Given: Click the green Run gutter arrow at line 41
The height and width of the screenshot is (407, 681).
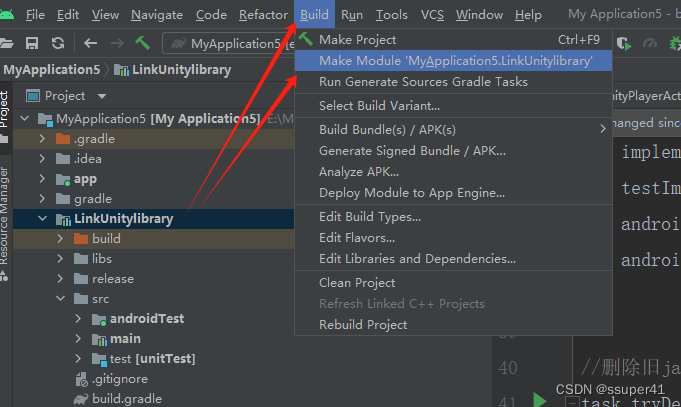Looking at the screenshot, I should point(539,399).
